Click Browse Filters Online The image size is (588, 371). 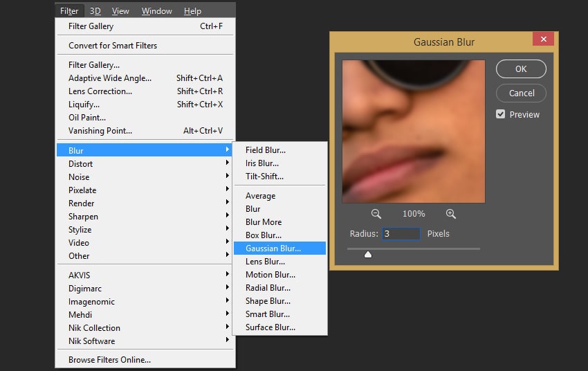click(x=109, y=360)
